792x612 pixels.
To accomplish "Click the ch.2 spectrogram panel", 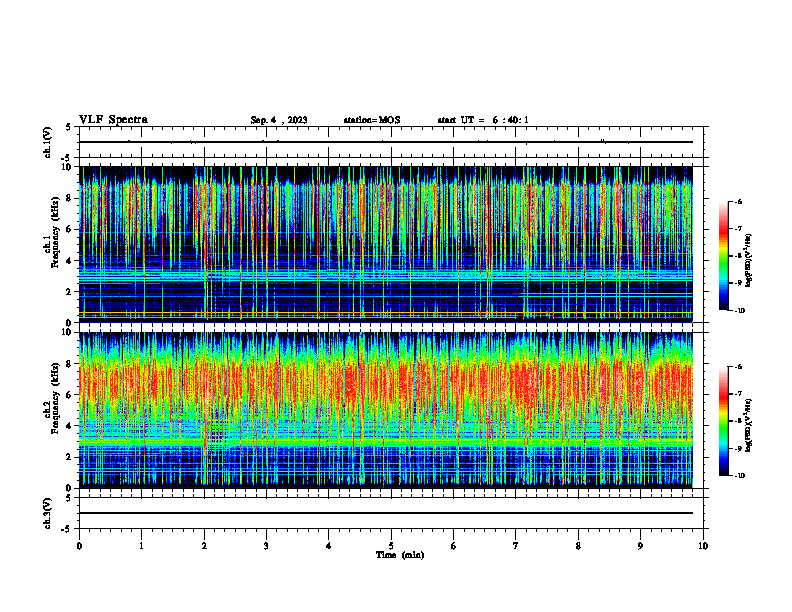I will (386, 410).
